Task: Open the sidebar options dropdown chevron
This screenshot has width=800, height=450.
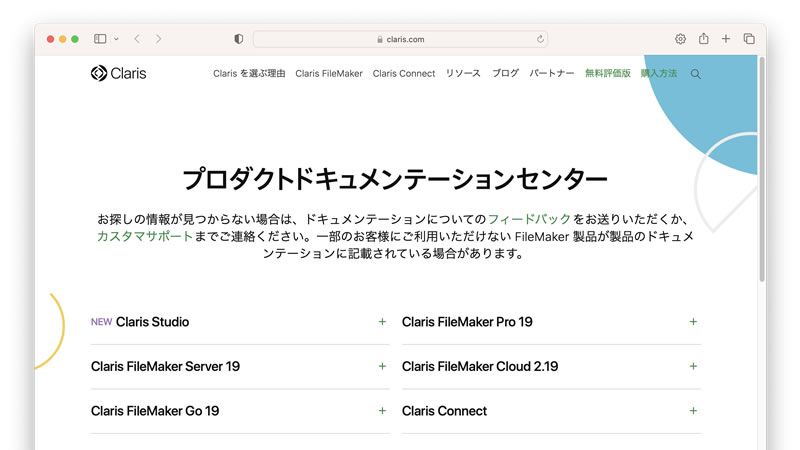Action: [116, 39]
